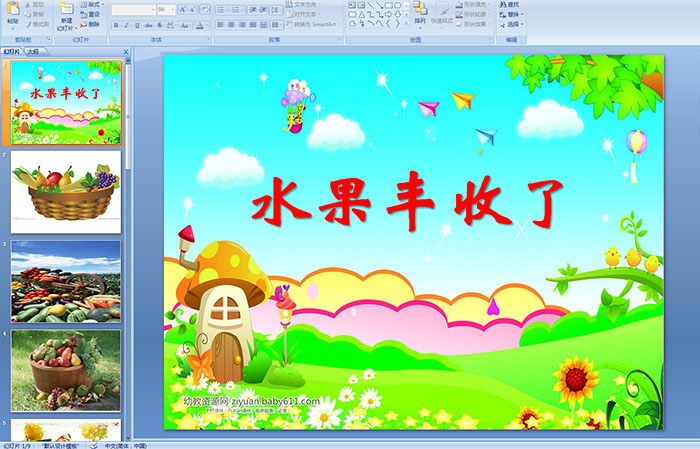Screen dimensions: 700x449
Task: Open the Replace (替换) menu
Action: (511, 14)
